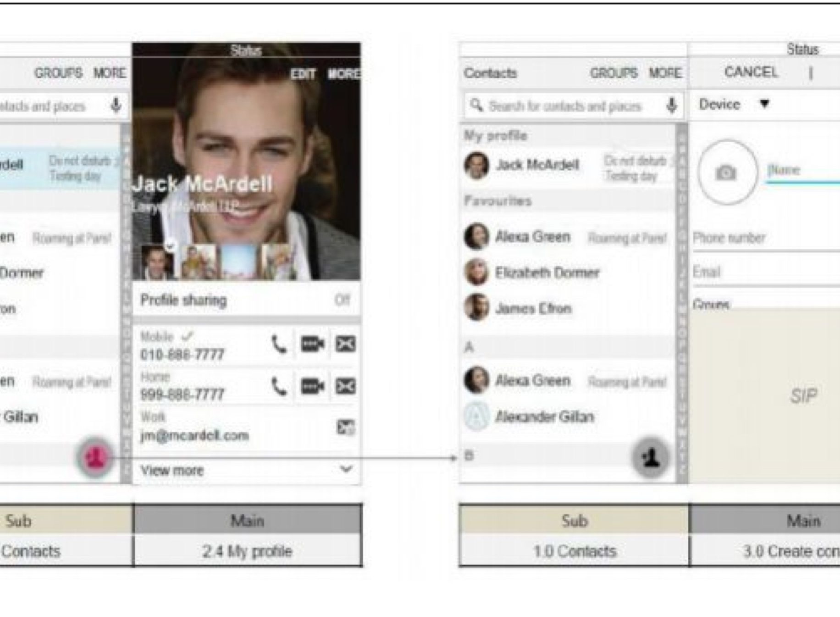Tap the dark gray add-contact floating button
This screenshot has width=840, height=617.
tap(650, 457)
